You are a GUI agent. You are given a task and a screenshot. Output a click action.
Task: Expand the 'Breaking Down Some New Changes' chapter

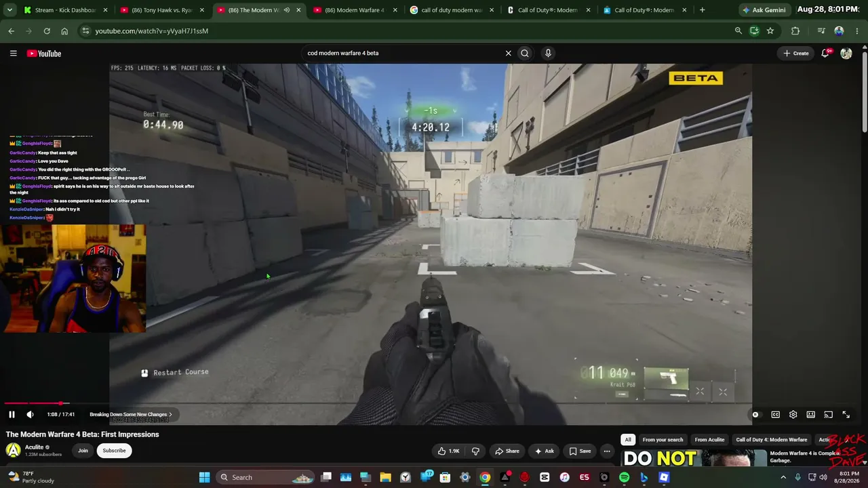[x=131, y=414]
